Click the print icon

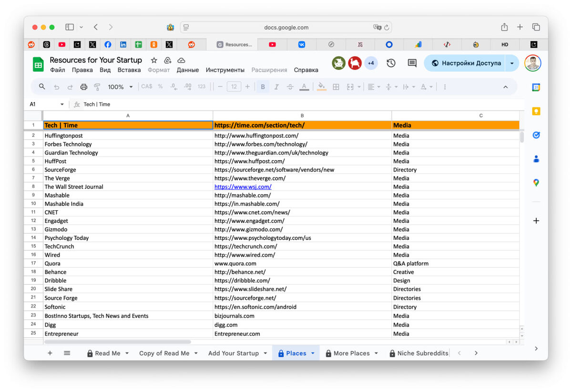(x=84, y=87)
